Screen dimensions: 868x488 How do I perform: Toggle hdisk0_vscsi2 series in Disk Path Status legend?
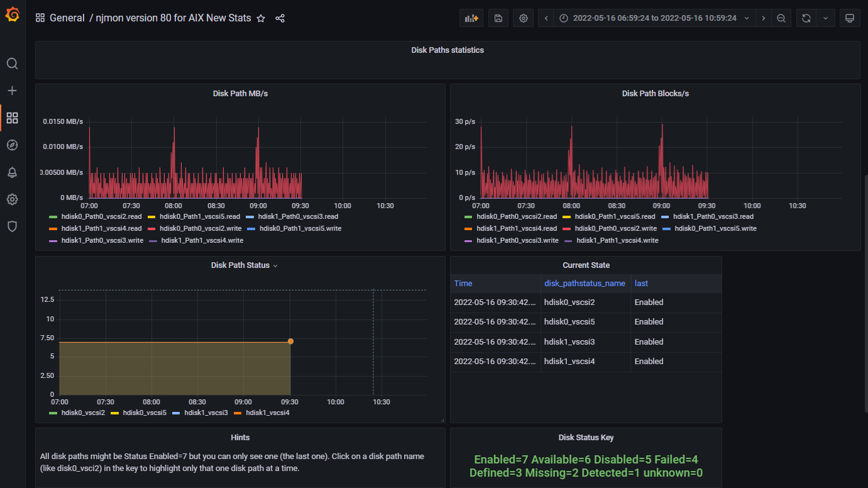(x=83, y=413)
